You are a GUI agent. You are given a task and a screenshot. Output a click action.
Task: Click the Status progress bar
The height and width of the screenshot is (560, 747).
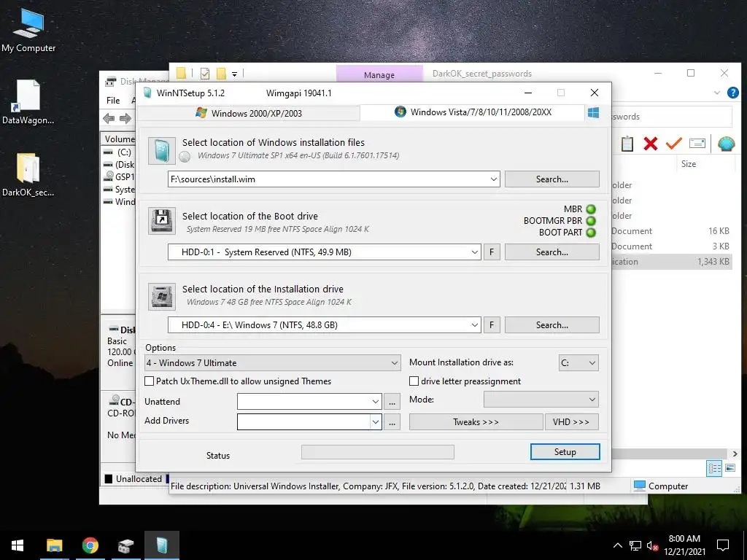click(378, 452)
